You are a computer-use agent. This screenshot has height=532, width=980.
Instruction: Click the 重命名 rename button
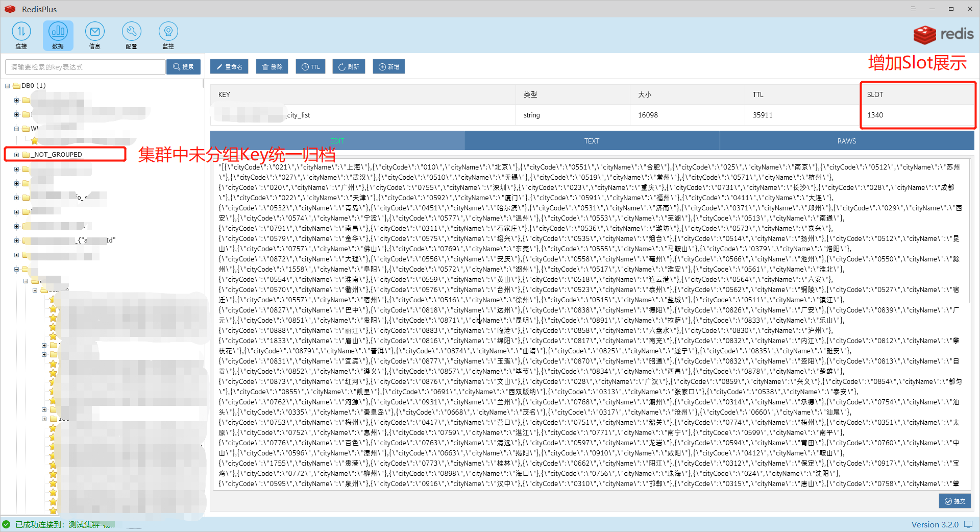(229, 67)
